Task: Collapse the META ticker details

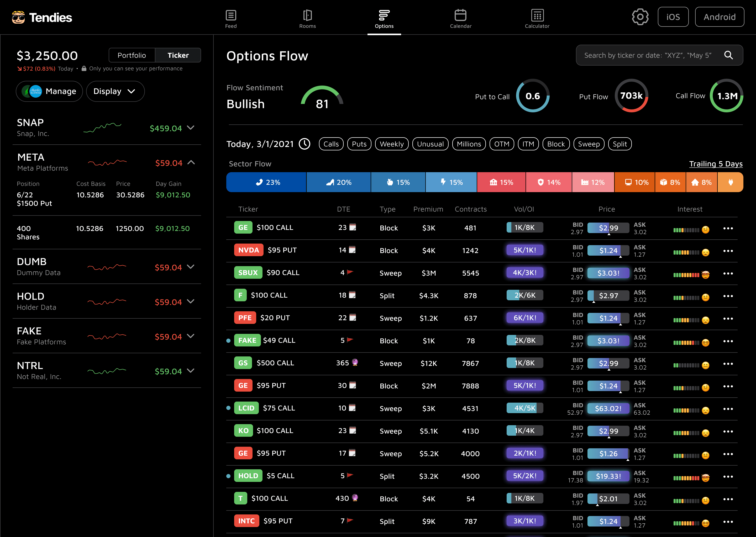Action: 191,162
